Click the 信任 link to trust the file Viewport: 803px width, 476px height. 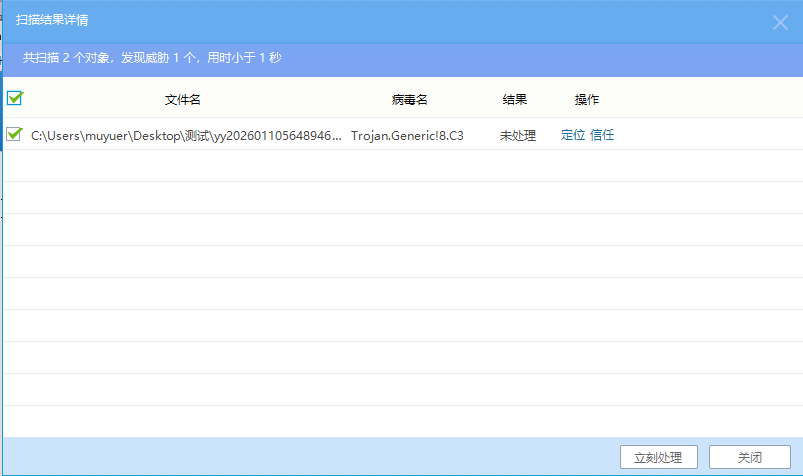click(x=602, y=135)
